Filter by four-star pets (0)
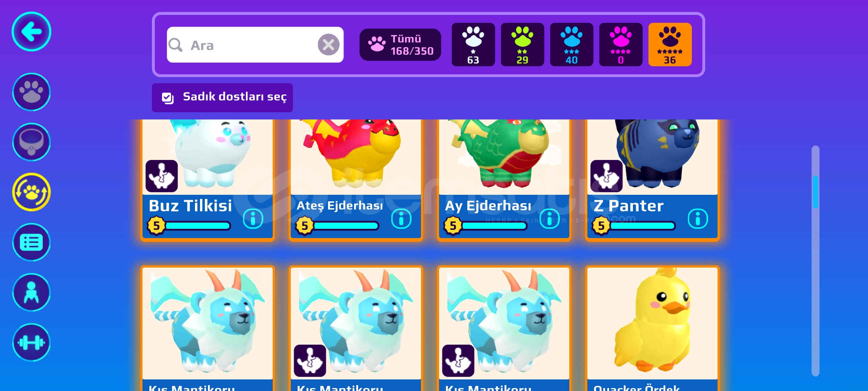The height and width of the screenshot is (391, 868). [621, 45]
